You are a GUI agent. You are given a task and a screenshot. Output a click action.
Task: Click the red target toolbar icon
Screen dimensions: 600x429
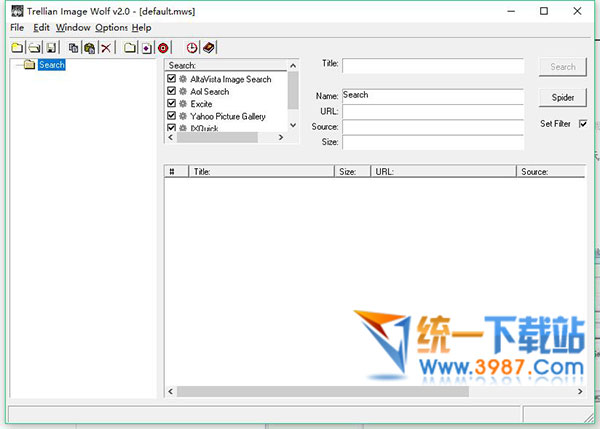(x=163, y=48)
